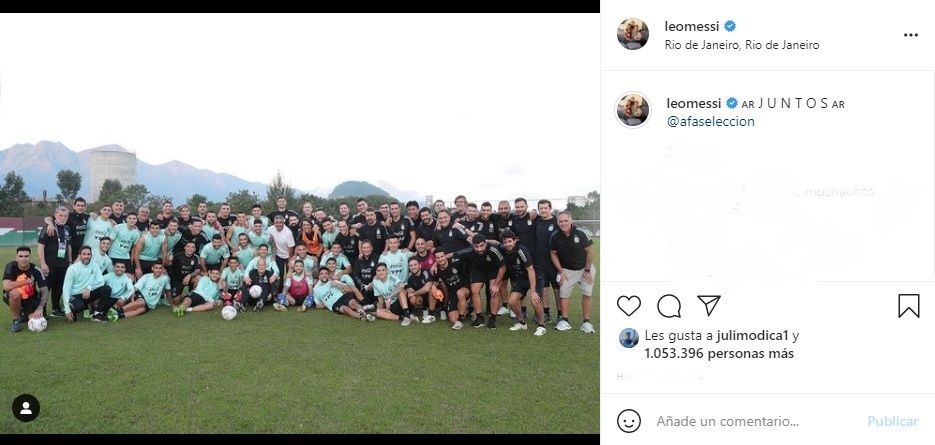Click the caption profile picture avatar
The height and width of the screenshot is (445, 935).
click(x=633, y=110)
